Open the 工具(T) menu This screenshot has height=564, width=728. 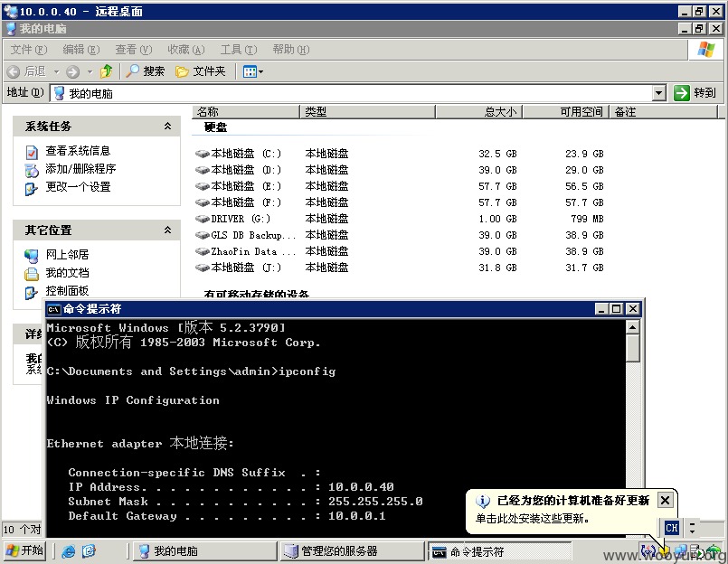[x=239, y=49]
